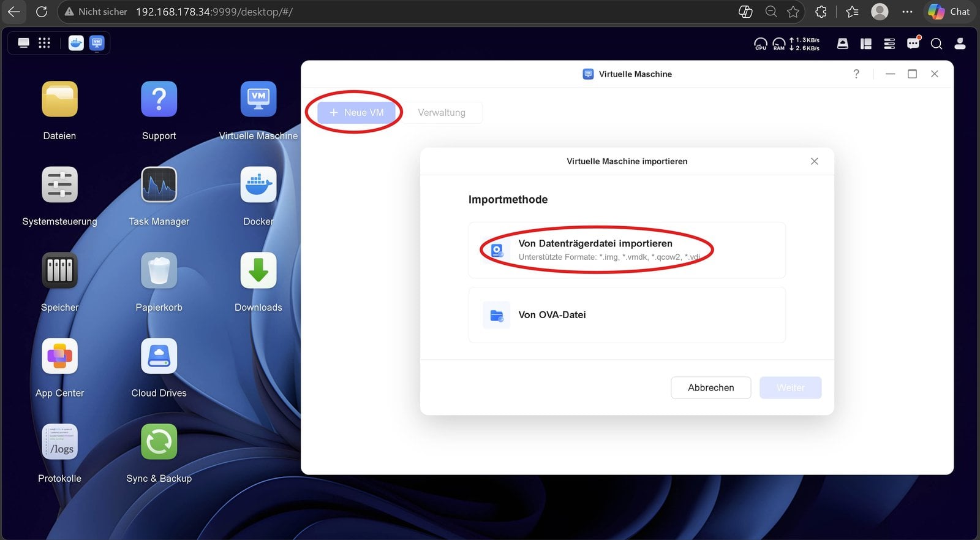Open the notifications message icon
The width and height of the screenshot is (980, 540).
(x=913, y=43)
